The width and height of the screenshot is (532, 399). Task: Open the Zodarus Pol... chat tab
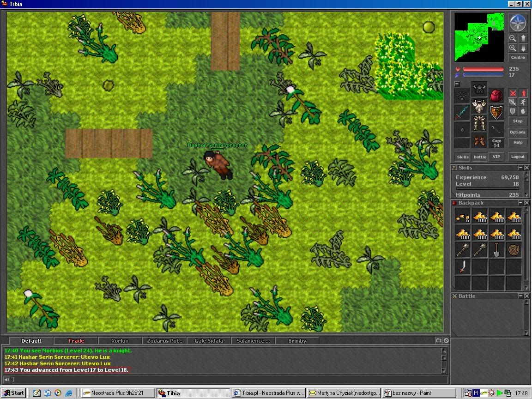pyautogui.click(x=164, y=341)
